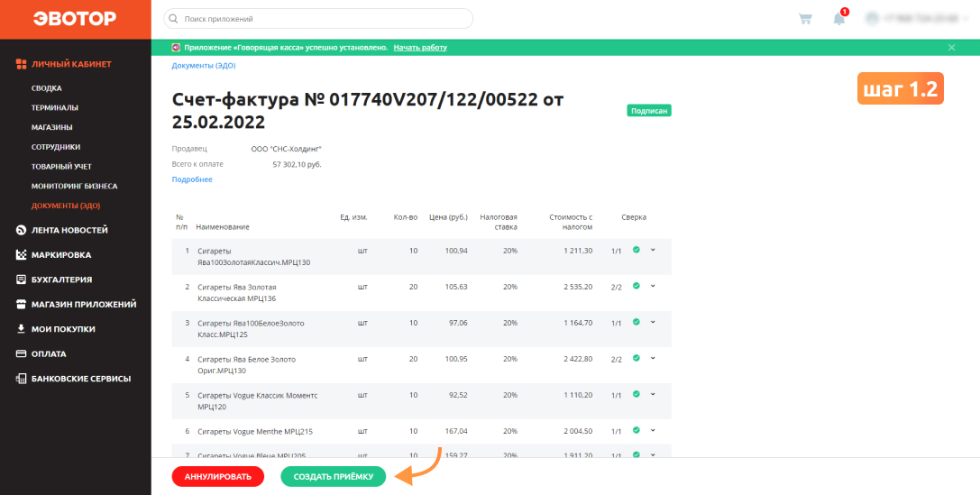Expand row 6 Vogue Menthe chevron
This screenshot has height=495, width=980.
click(653, 431)
